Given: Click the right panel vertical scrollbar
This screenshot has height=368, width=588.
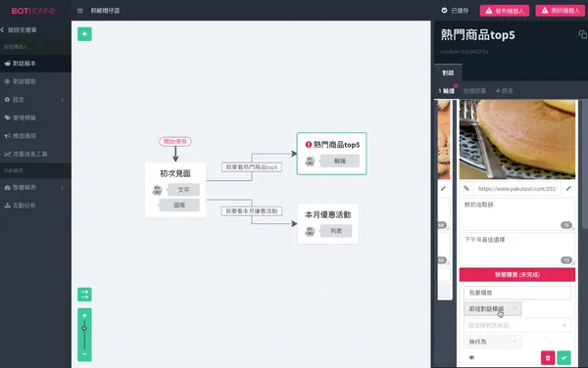Looking at the screenshot, I should click(x=585, y=164).
